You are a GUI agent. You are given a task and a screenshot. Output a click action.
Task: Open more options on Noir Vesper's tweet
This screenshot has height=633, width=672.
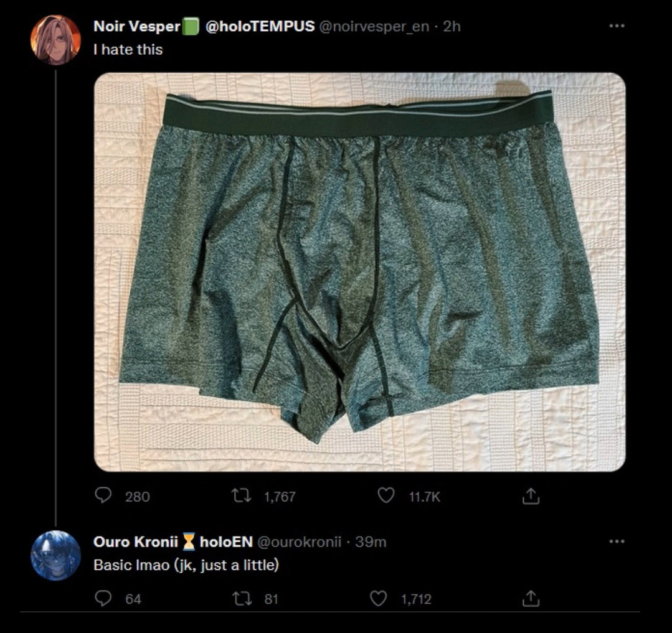pos(617,26)
